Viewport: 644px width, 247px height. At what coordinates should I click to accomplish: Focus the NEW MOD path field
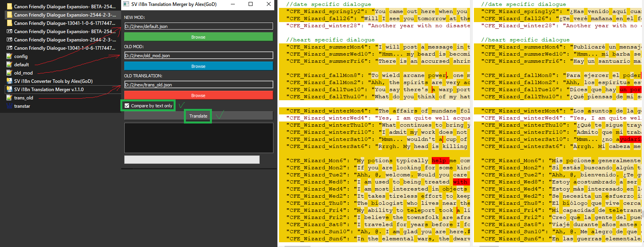coord(198,26)
